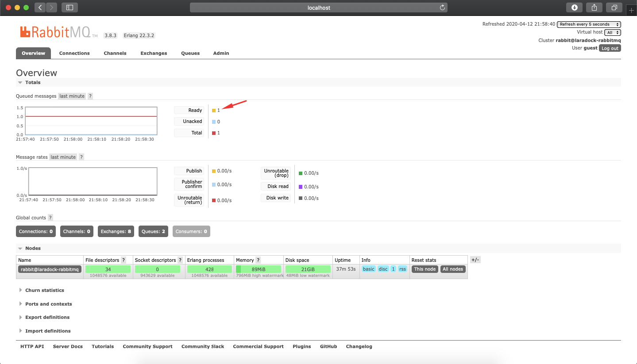Open the GitHub footer link
Screen dimensions: 637x364
tap(328, 346)
